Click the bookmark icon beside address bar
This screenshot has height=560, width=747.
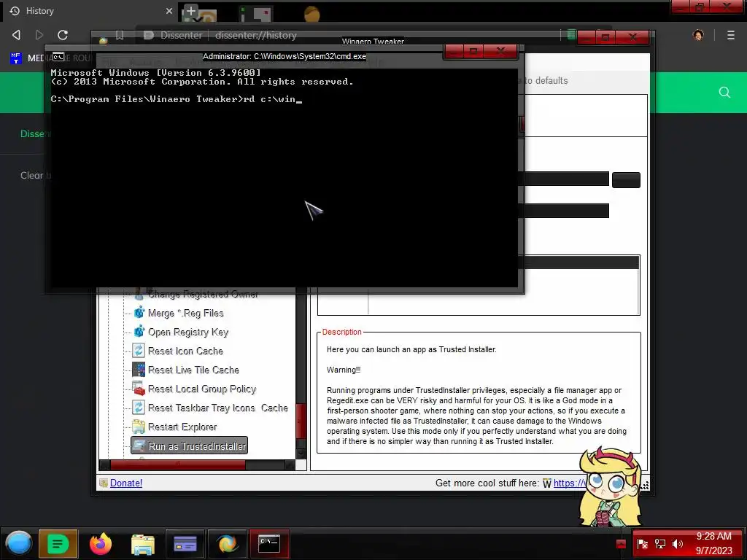pos(120,35)
